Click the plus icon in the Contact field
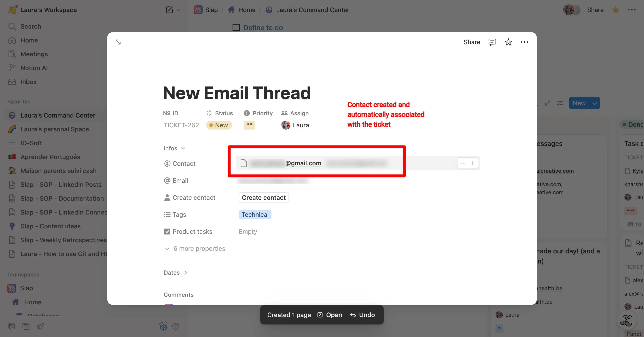The height and width of the screenshot is (337, 644). click(x=472, y=163)
